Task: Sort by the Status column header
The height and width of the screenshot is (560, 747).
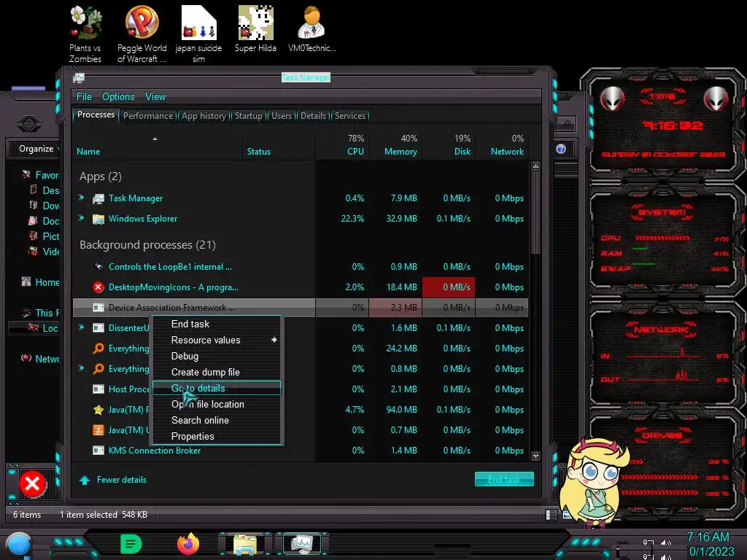Action: 278,145
